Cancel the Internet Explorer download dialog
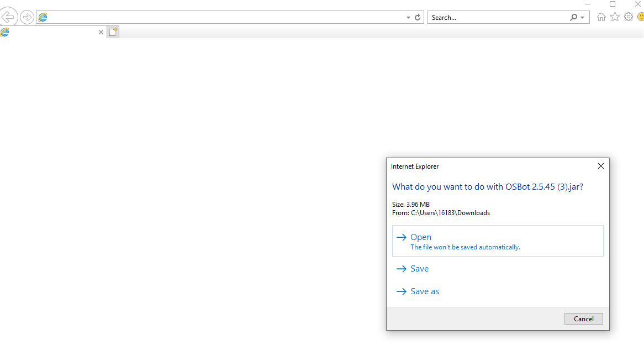644x360 pixels. (x=584, y=319)
